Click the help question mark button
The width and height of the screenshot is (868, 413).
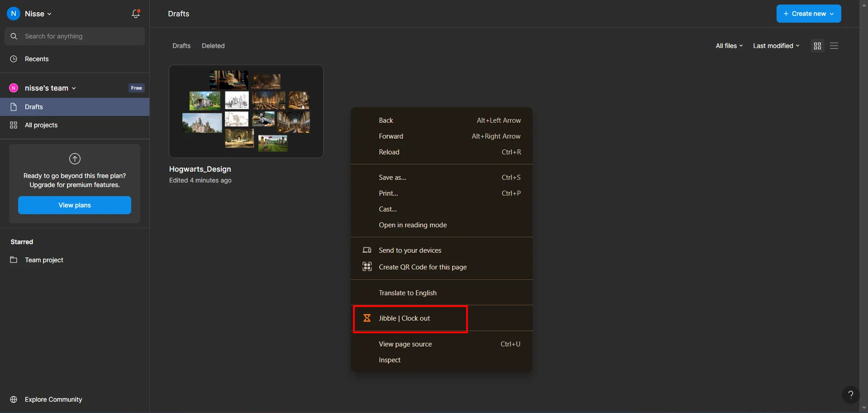tap(850, 394)
